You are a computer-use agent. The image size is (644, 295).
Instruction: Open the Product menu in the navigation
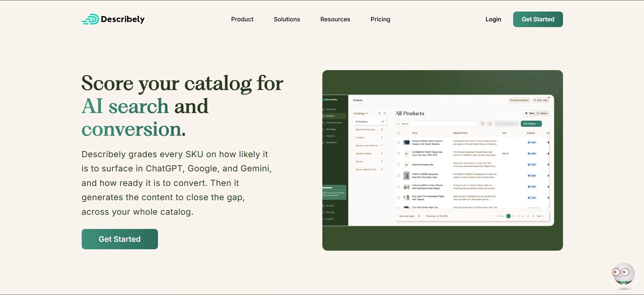(242, 19)
